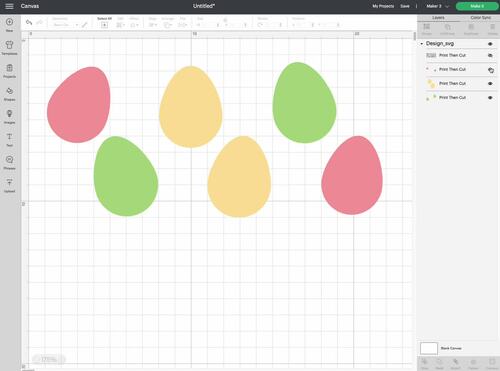
Task: Switch to the Color Sync tab
Action: (x=480, y=18)
